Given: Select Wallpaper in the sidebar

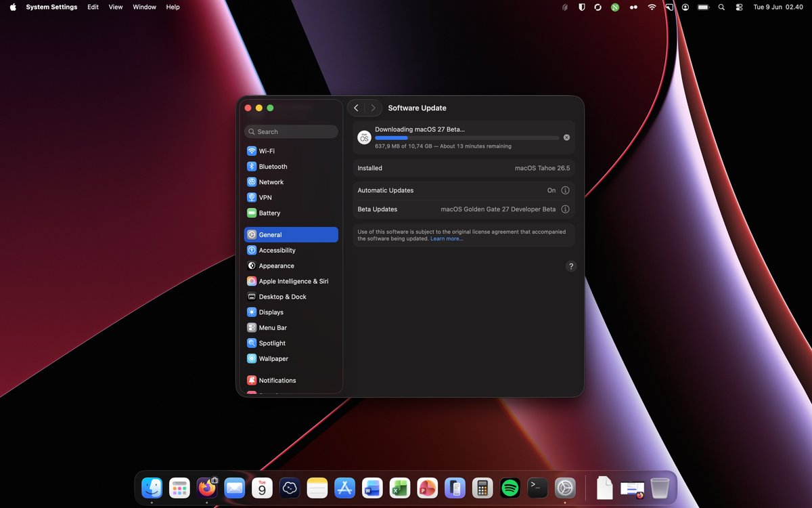Looking at the screenshot, I should coord(291,359).
